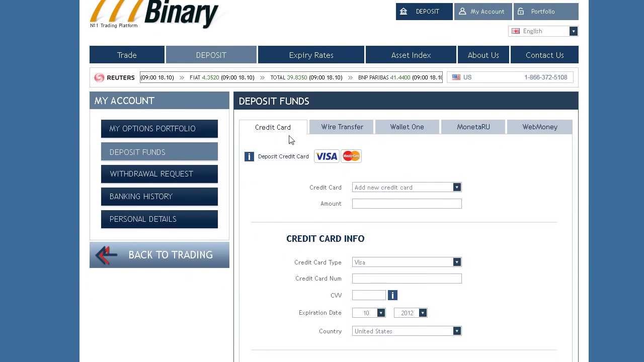Open the Credit Card Type dropdown

click(x=407, y=262)
